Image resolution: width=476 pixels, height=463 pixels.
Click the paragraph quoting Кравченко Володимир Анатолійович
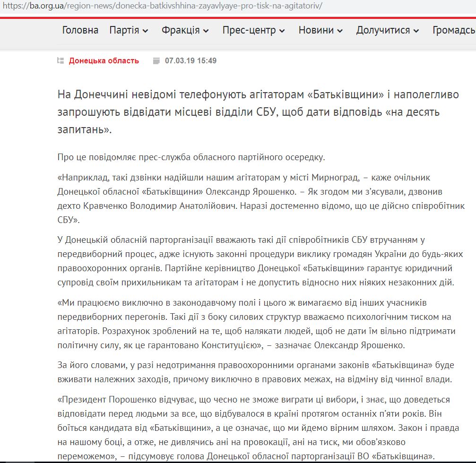coord(261,198)
